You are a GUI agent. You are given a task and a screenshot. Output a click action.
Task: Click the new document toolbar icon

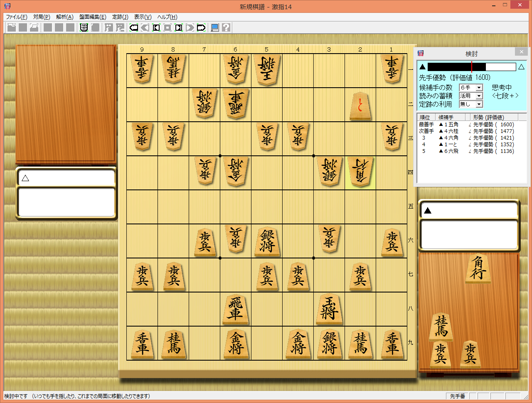click(x=12, y=28)
